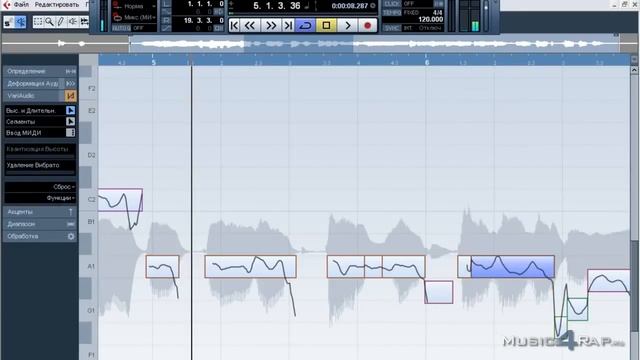
Task: Expand the Акценты inspector section
Action: tap(40, 212)
